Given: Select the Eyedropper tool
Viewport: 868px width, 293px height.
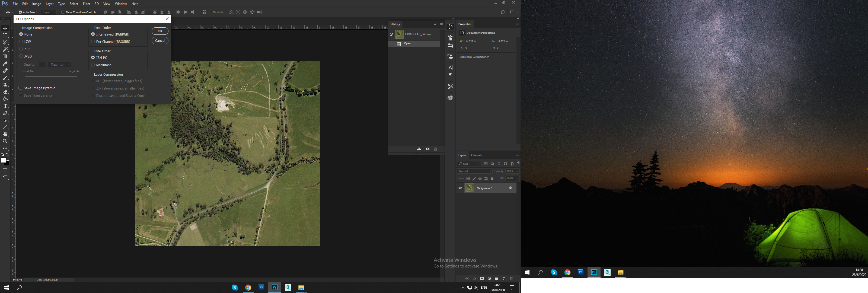Looking at the screenshot, I should 5,63.
